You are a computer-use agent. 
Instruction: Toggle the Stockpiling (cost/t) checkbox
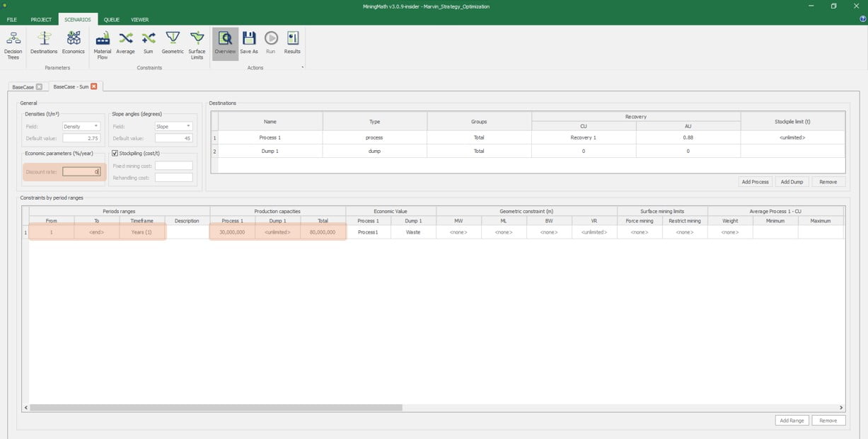[115, 154]
